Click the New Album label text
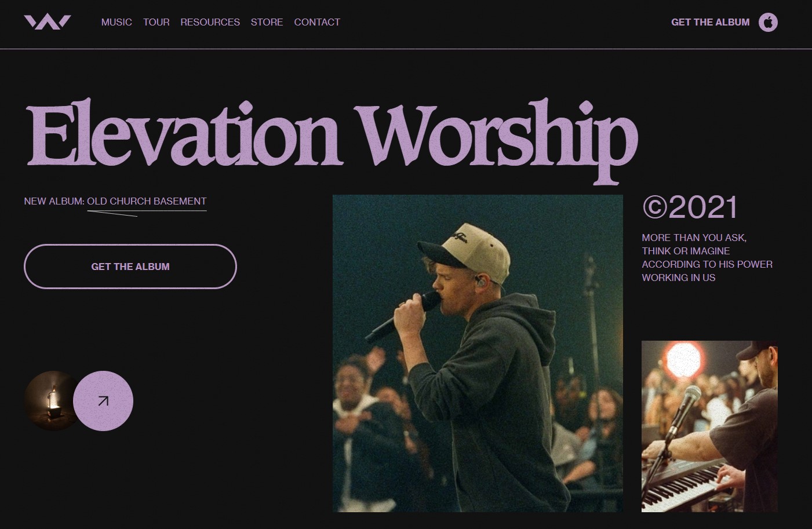Screen dimensions: 812x529 point(54,201)
